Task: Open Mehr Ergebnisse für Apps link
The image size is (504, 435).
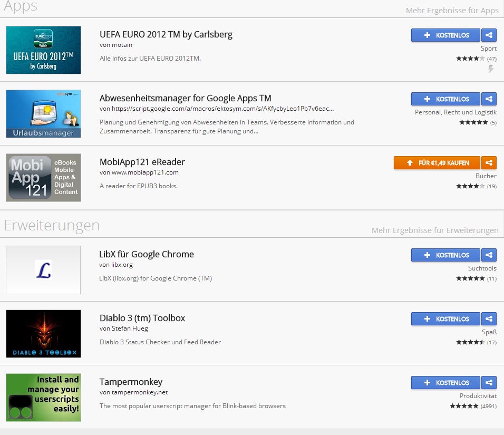Action: click(x=452, y=11)
